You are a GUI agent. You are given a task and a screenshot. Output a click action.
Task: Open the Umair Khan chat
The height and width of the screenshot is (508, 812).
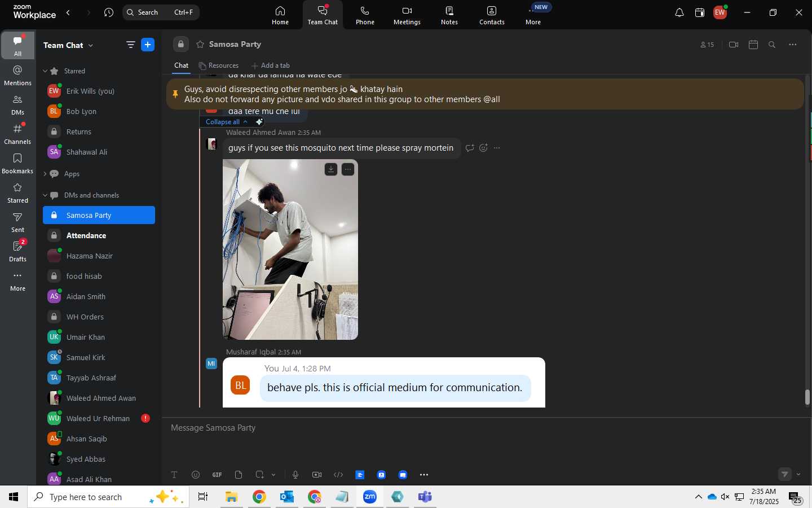click(99, 337)
